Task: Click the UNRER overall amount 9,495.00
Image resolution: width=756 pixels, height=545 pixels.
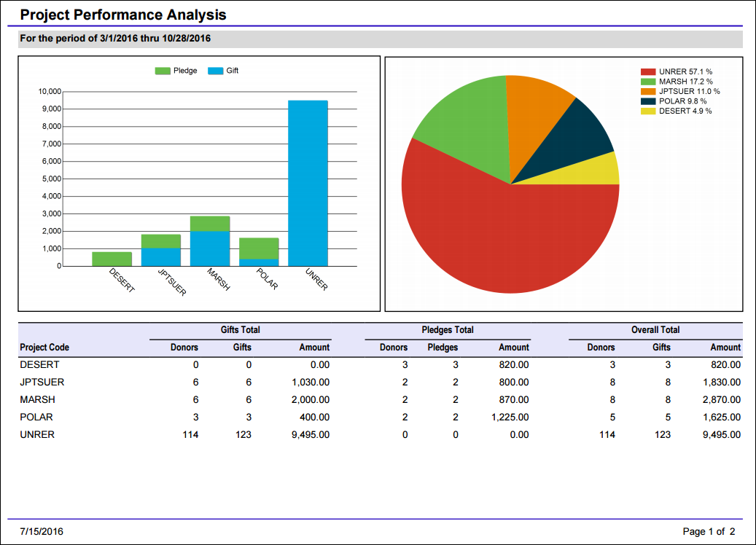Action: [721, 435]
